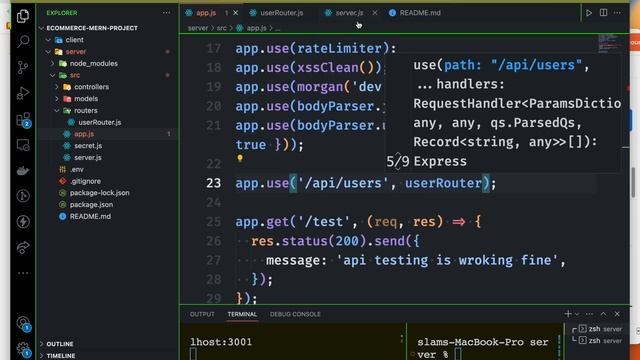
Task: Select app.js in the file tree
Action: click(x=108, y=134)
